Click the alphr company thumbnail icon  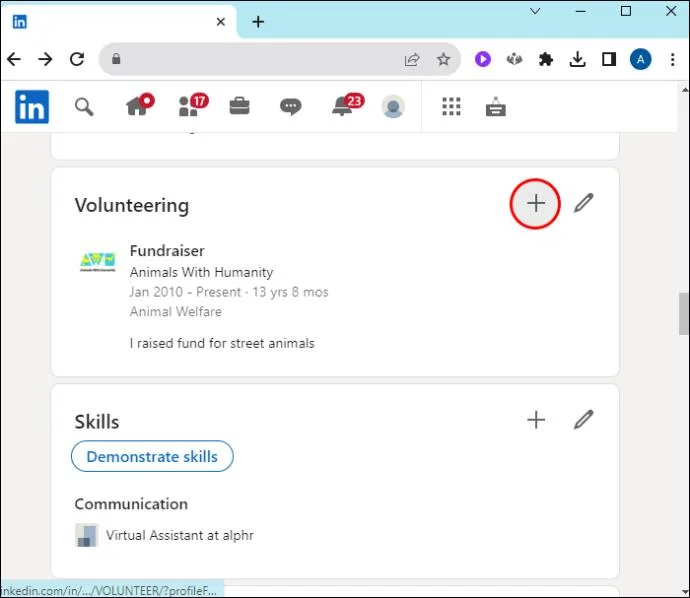86,535
